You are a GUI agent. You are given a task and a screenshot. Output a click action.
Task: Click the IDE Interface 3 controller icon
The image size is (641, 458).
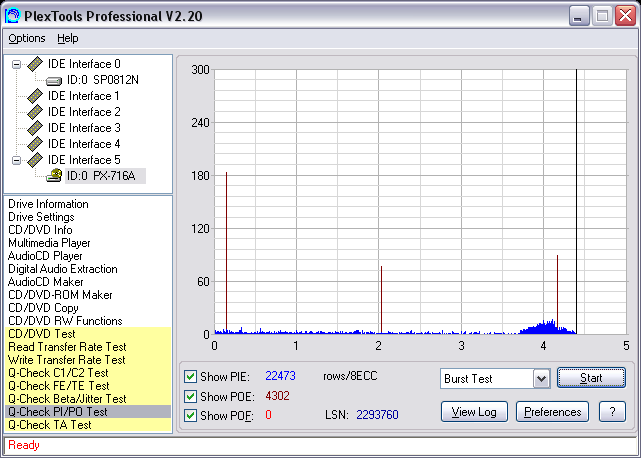pos(35,128)
